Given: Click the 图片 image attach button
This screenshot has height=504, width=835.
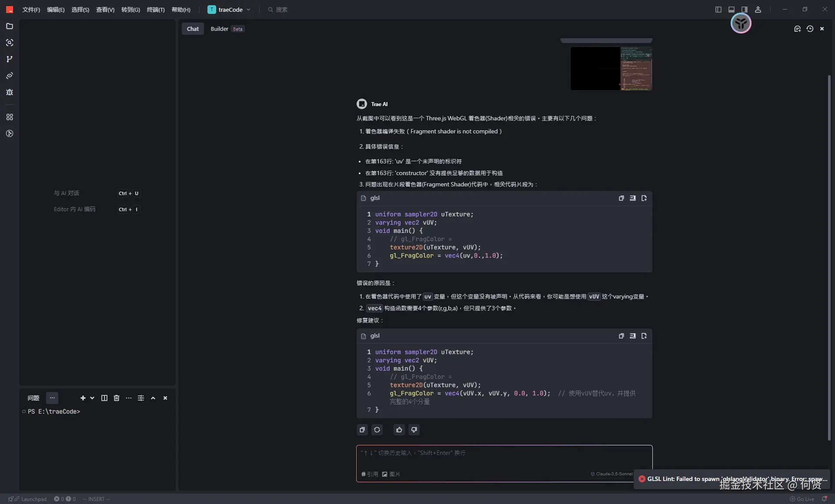Looking at the screenshot, I should 391,474.
